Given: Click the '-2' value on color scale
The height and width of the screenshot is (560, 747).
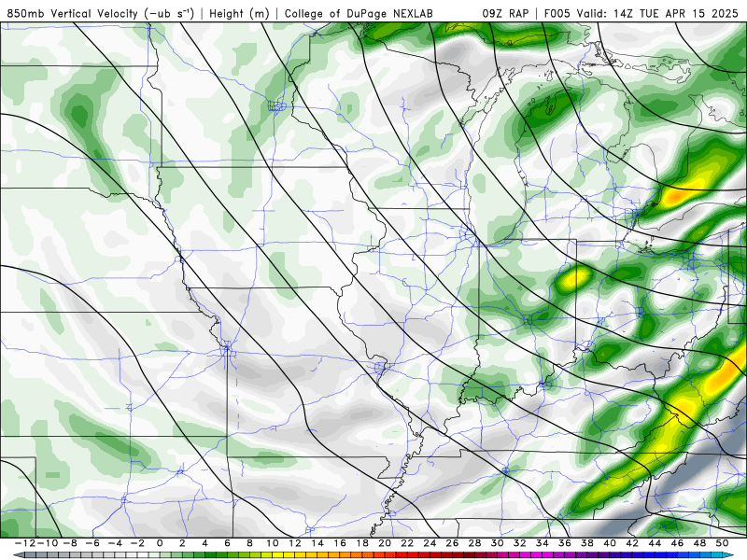Looking at the screenshot, I should coord(137,543).
